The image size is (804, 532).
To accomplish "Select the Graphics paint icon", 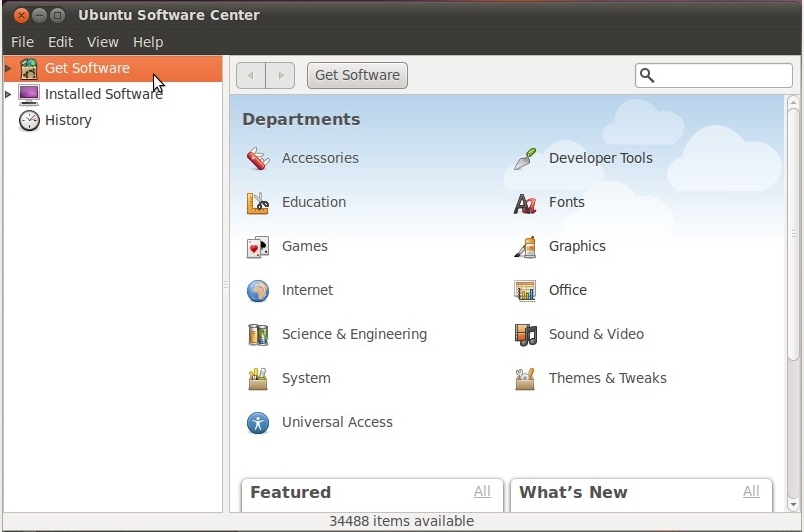I will click(525, 247).
